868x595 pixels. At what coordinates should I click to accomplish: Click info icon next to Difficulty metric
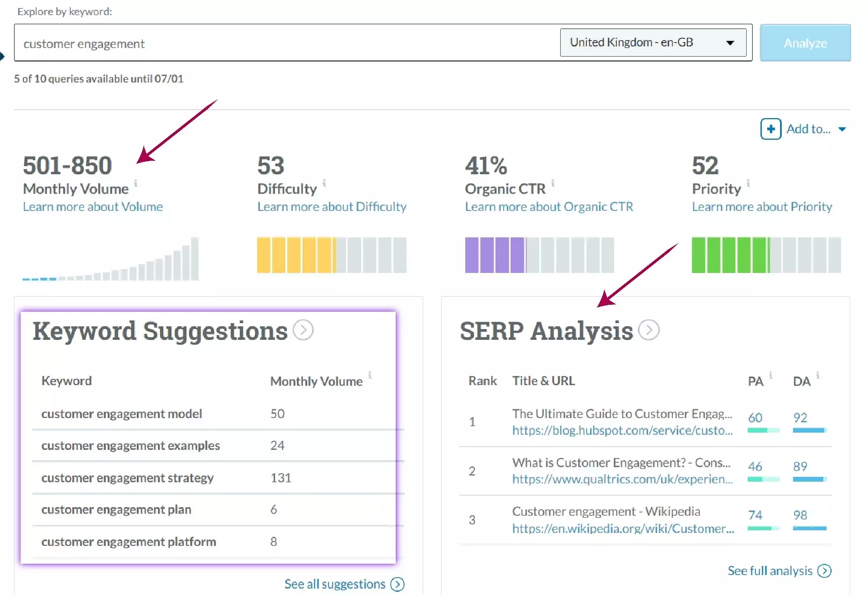coord(324,183)
